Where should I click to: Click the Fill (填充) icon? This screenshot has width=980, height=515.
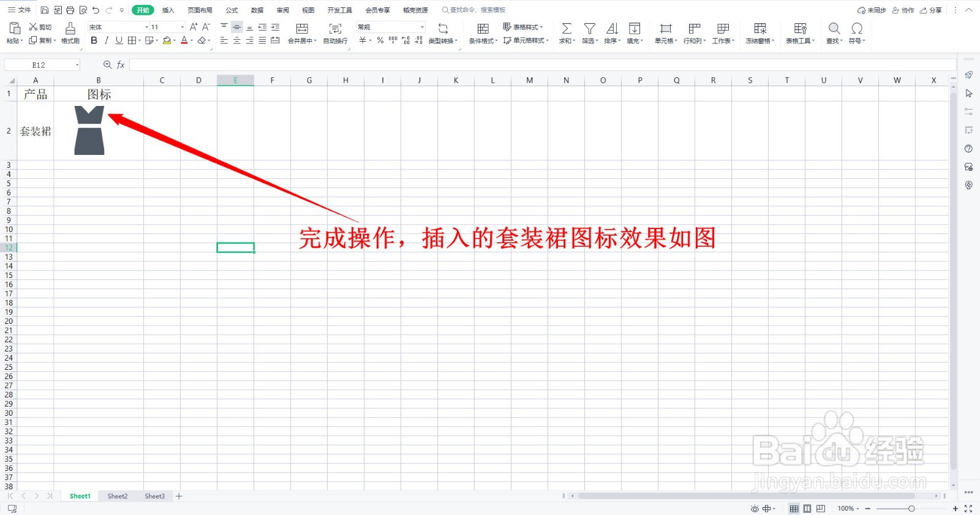(635, 28)
